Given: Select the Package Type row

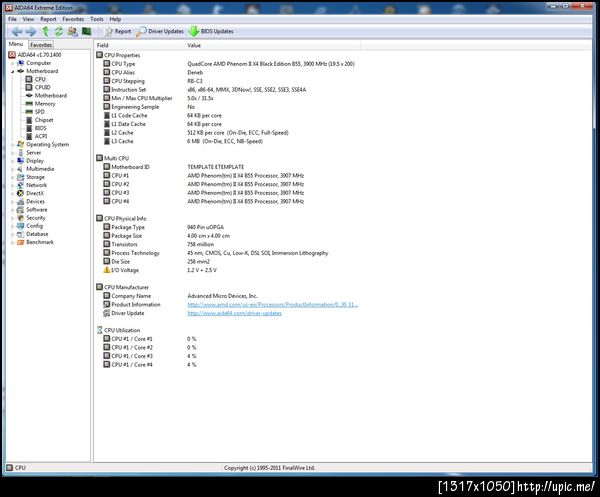Looking at the screenshot, I should click(163, 227).
